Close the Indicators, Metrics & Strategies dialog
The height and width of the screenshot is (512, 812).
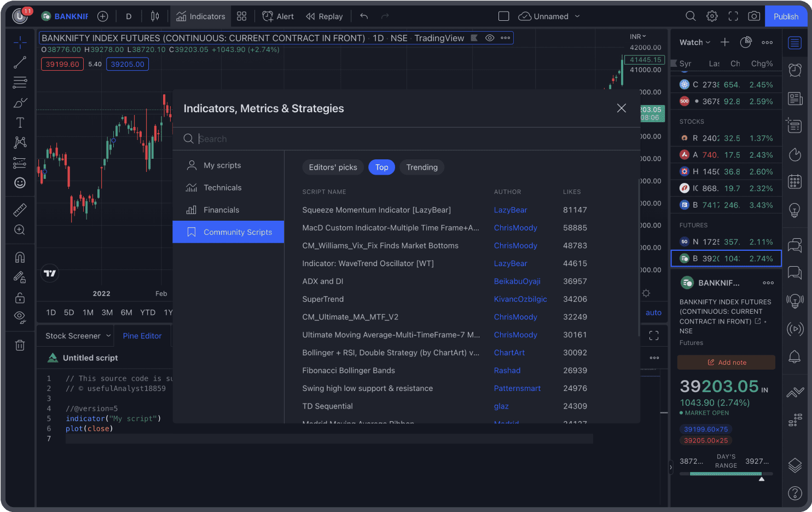coord(621,108)
